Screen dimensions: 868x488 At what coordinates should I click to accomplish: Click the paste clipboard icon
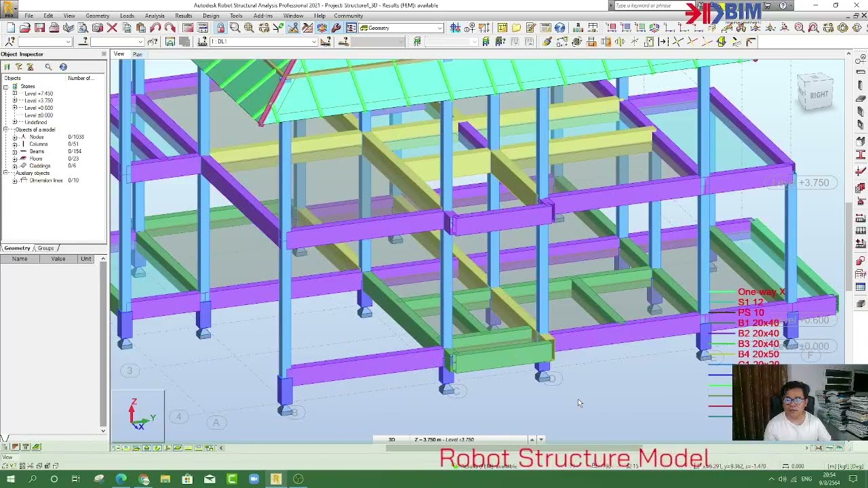140,28
